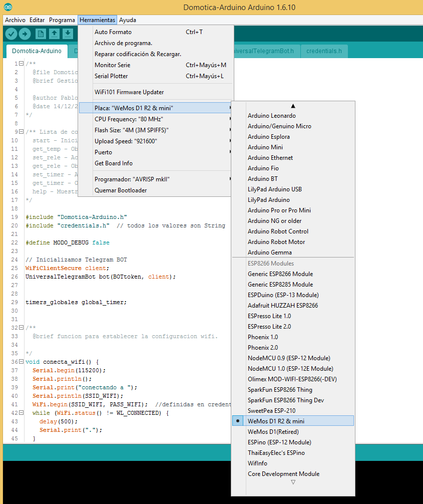Select Adafruit HUZZAH ESP8266 board
423x504 pixels.
pos(293,306)
